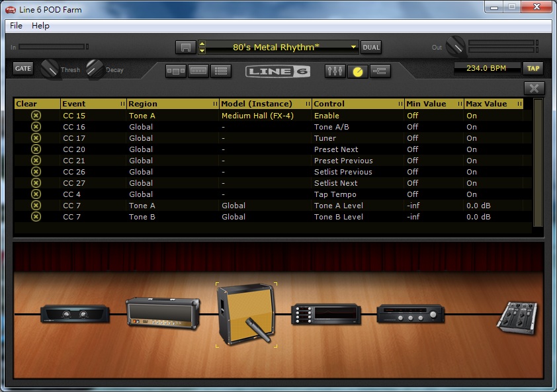The image size is (557, 392).
Task: Select the Setlist Previous control cell
Action: [x=343, y=172]
